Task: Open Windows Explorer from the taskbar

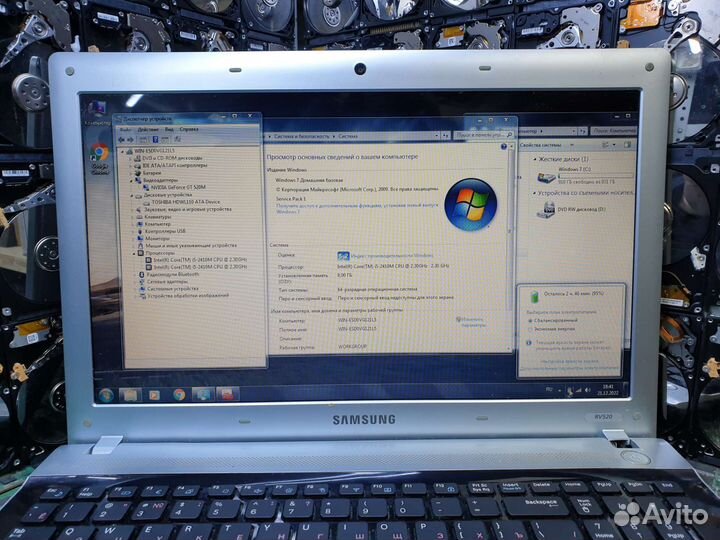Action: pyautogui.click(x=130, y=395)
